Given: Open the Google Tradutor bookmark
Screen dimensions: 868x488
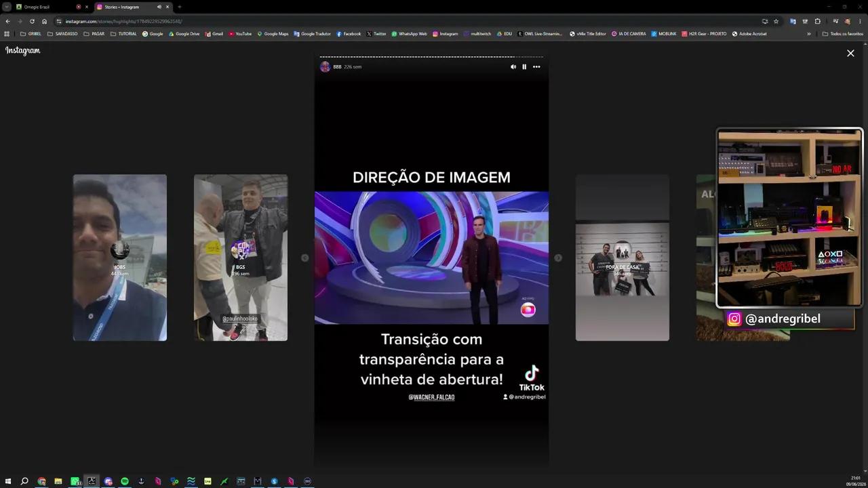Looking at the screenshot, I should [x=312, y=34].
